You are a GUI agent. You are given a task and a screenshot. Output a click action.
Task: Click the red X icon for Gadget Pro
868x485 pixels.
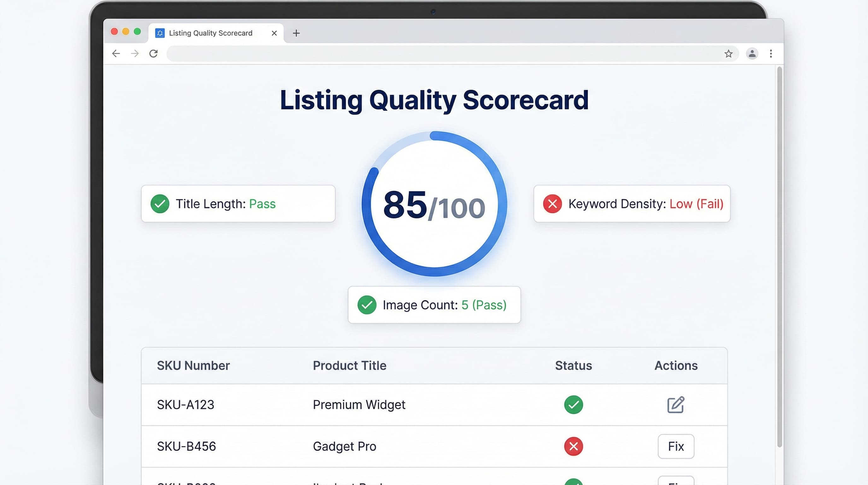573,446
